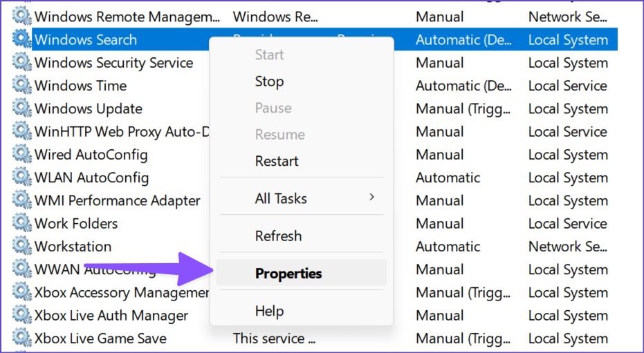Select the Xbox Live Auth Manager service
The width and height of the screenshot is (644, 353).
pyautogui.click(x=111, y=315)
